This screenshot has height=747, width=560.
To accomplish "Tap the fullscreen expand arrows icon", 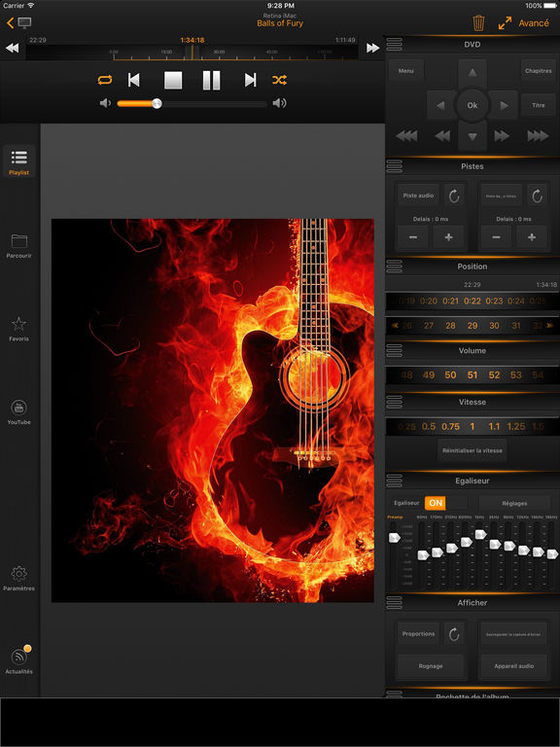I will (505, 23).
